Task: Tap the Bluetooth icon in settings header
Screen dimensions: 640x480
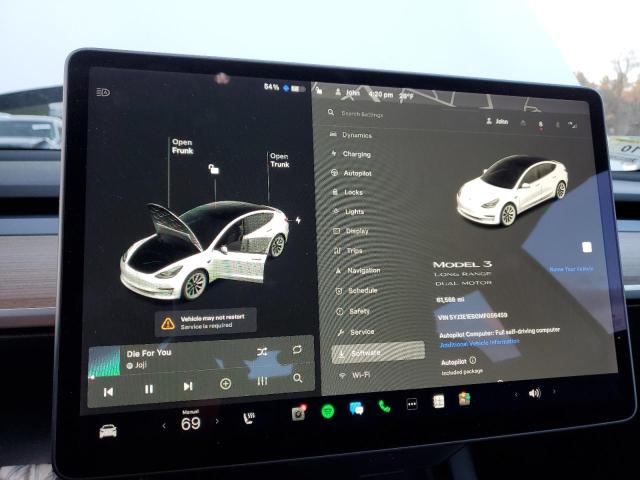Action: pyautogui.click(x=558, y=124)
